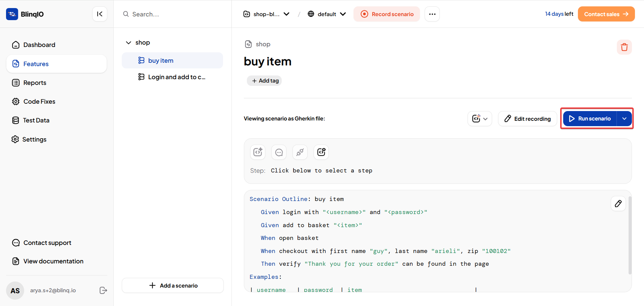The width and height of the screenshot is (644, 306).
Task: Click the Gherkin panel scrollbar
Action: 630,235
